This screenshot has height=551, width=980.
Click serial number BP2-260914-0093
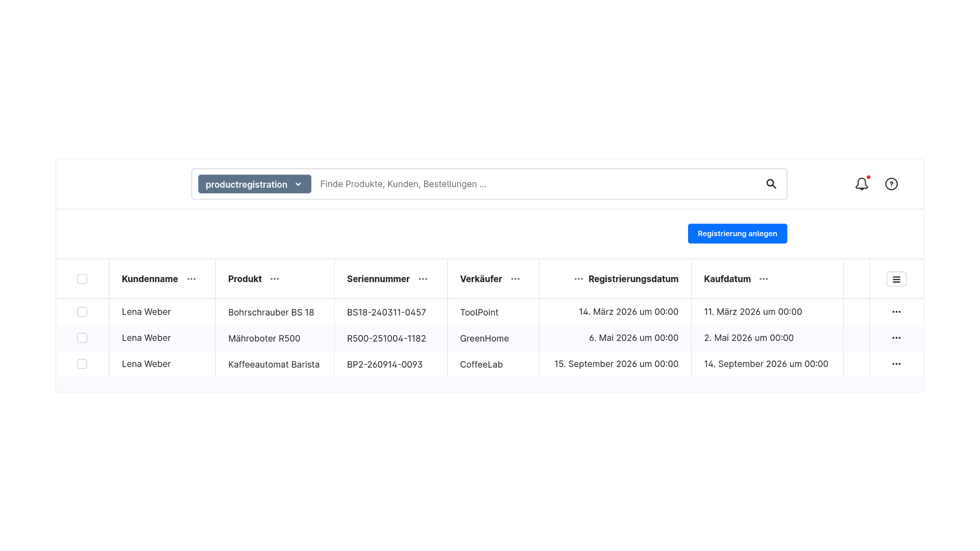tap(385, 364)
